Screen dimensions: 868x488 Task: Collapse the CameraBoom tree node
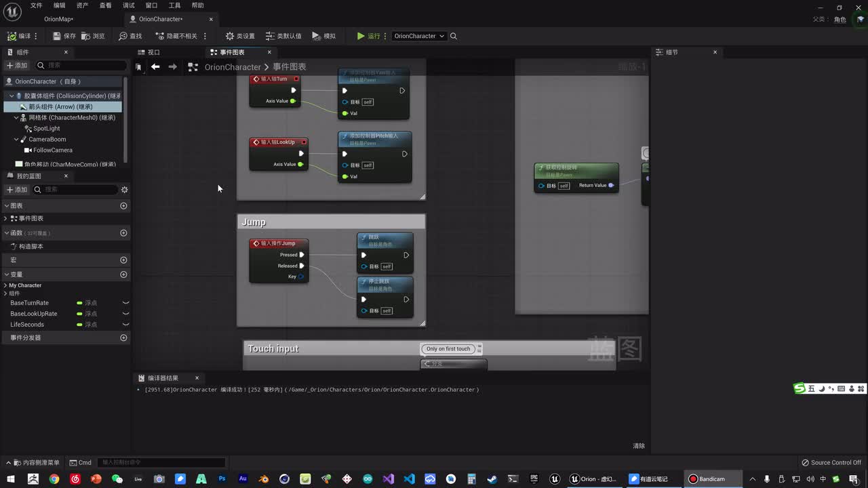[x=16, y=139]
